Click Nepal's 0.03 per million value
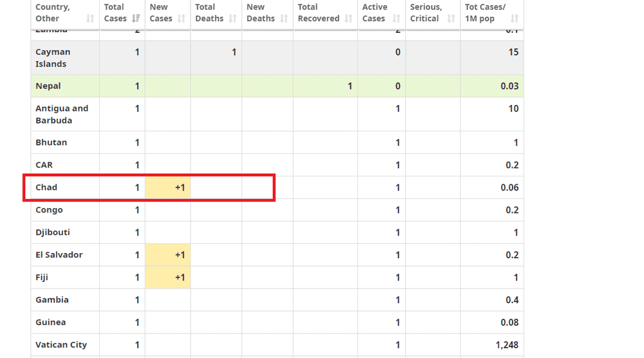 click(x=509, y=86)
